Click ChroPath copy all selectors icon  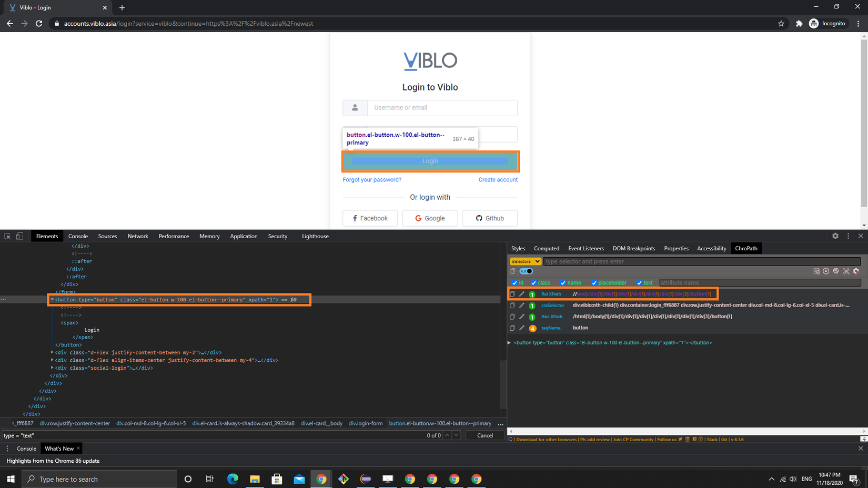pos(513,271)
